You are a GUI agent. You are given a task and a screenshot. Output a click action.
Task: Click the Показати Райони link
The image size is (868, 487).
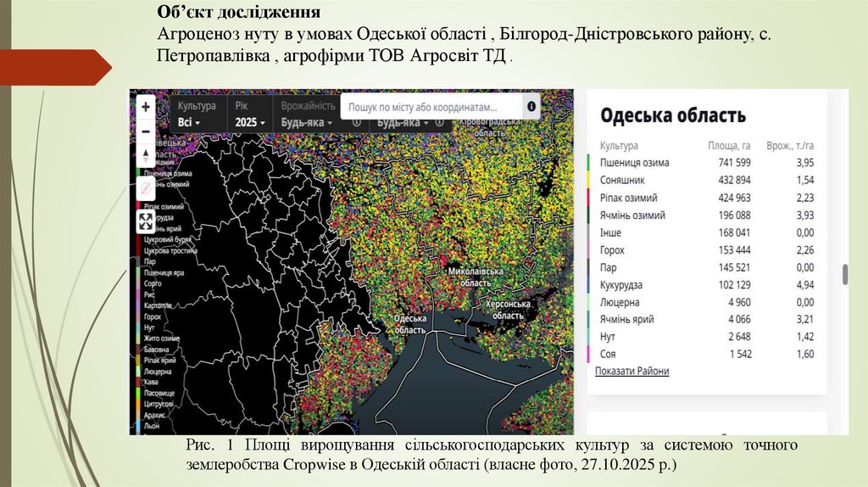click(x=632, y=372)
